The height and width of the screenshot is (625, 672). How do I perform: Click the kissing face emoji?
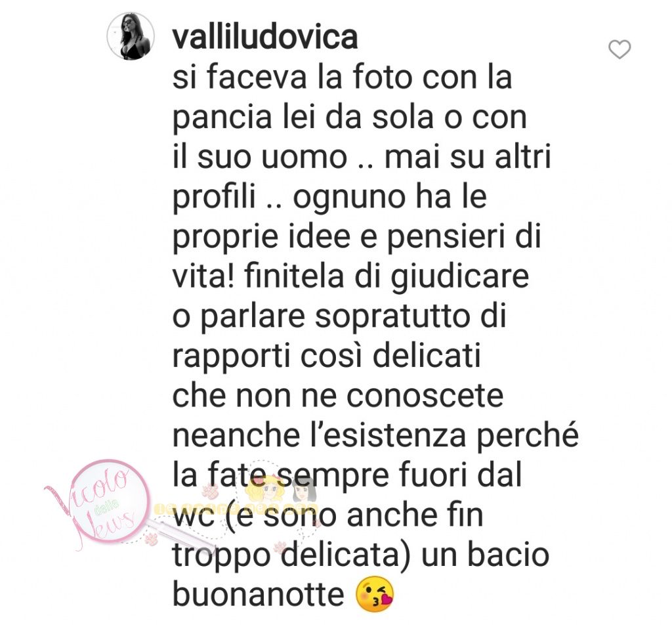(375, 594)
